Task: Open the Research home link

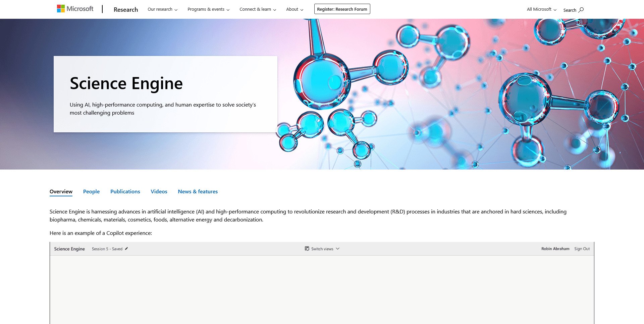Action: (126, 10)
